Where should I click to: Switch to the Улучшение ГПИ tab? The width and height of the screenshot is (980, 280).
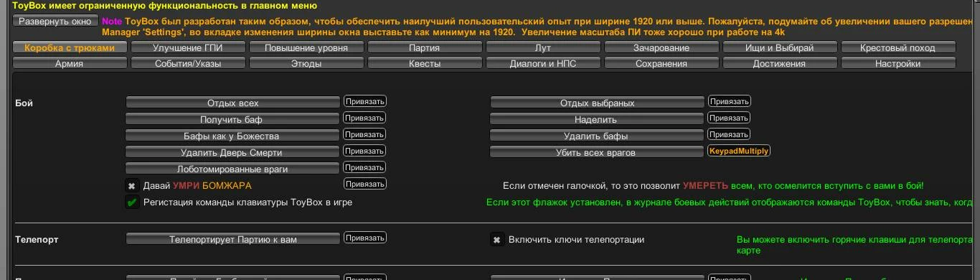tap(187, 47)
